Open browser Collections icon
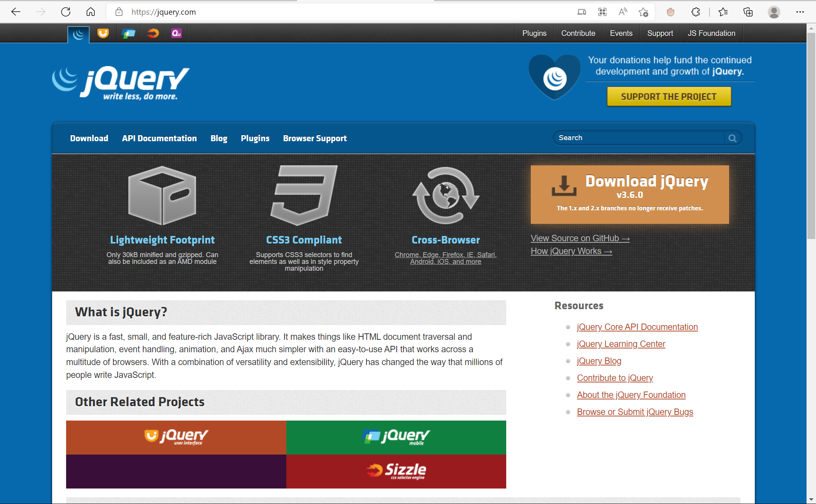 tap(748, 12)
